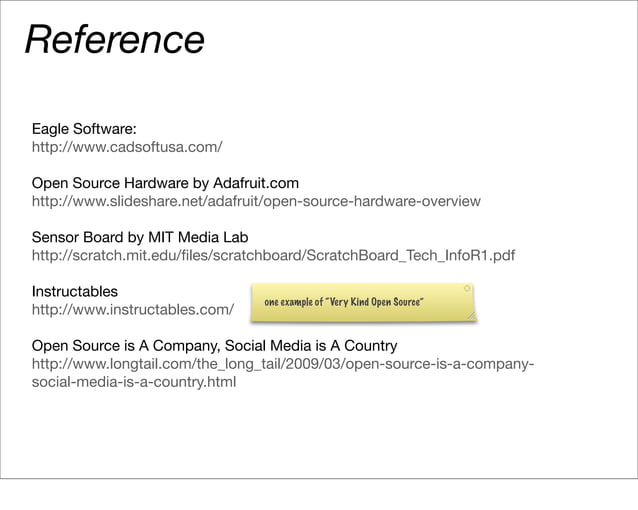Image resolution: width=638 pixels, height=510 pixels.
Task: Click the sticky note's curled corner grip
Action: coord(471,315)
